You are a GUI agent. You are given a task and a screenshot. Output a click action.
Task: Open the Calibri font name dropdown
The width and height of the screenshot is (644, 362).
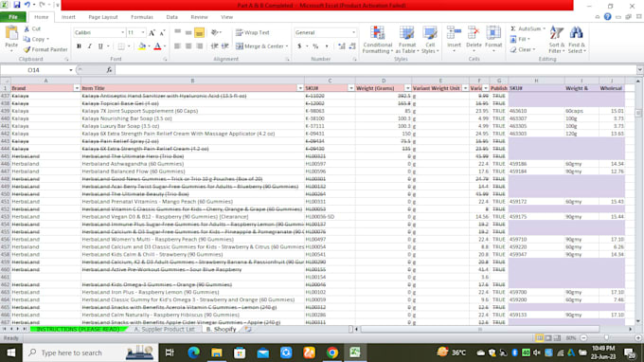tap(122, 32)
